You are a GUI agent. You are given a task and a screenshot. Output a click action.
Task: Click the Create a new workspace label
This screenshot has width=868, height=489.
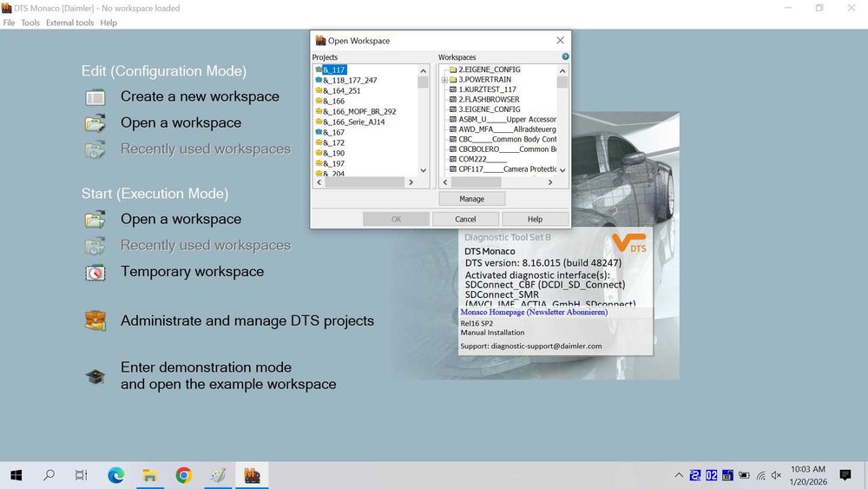[x=200, y=96]
